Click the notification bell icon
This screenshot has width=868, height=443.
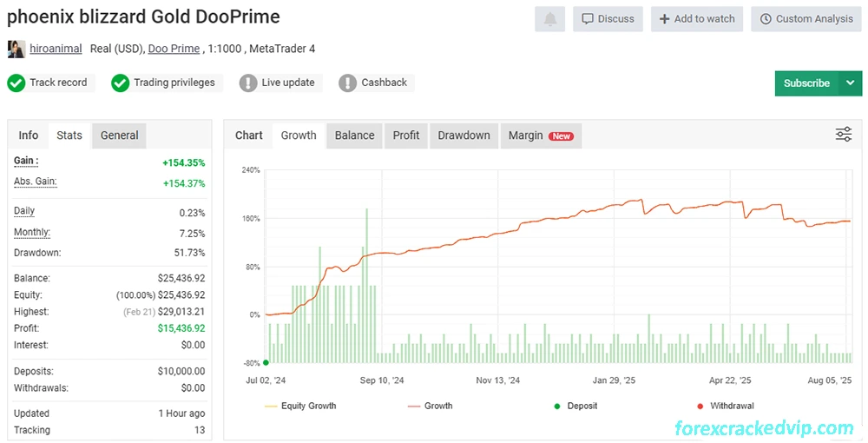coord(549,19)
